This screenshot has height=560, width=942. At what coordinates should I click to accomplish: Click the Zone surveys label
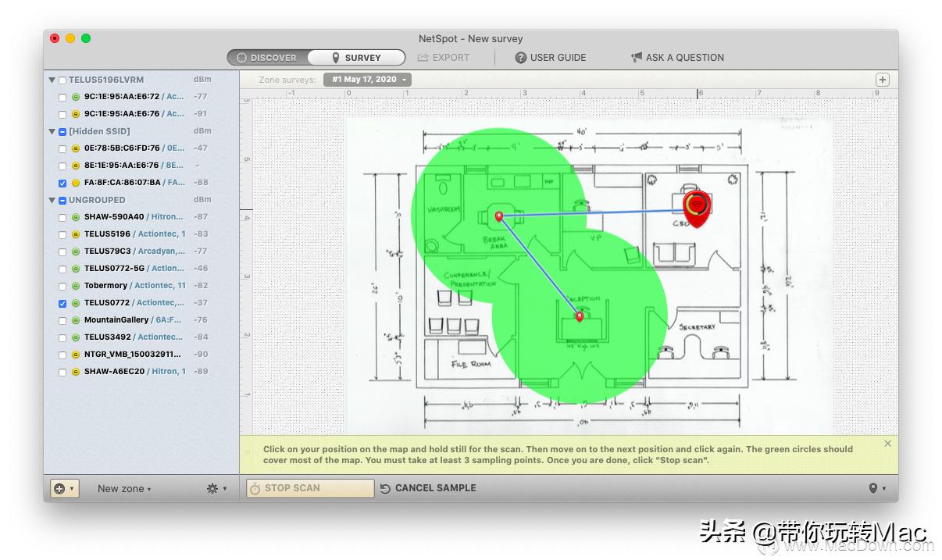287,80
